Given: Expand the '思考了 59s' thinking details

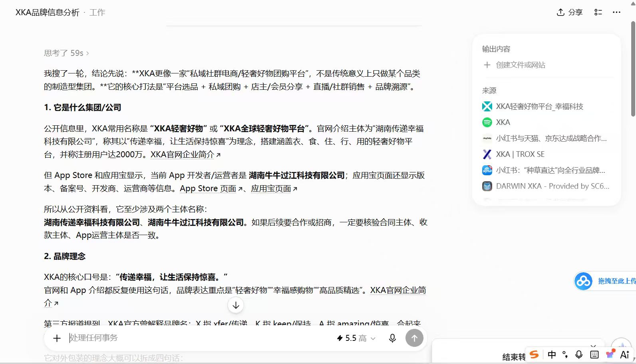Looking at the screenshot, I should (66, 53).
